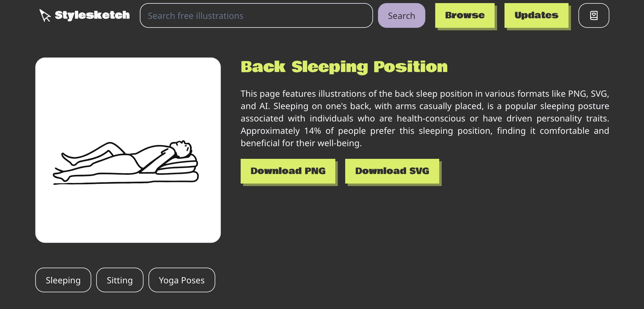Click the Back Sleeping Position heading
The image size is (644, 309).
click(344, 67)
